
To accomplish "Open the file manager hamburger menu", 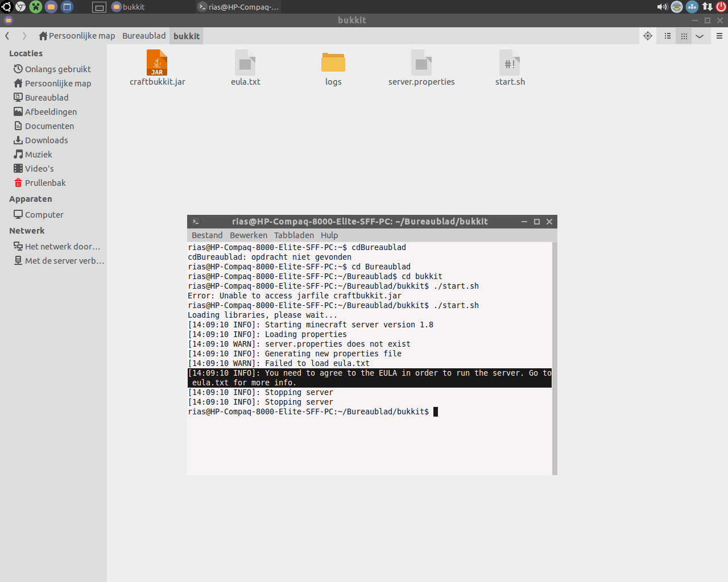I will coord(719,36).
